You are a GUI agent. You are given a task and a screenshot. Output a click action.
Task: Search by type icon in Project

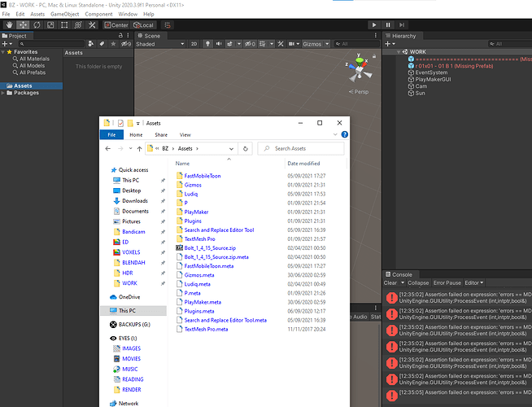click(90, 44)
